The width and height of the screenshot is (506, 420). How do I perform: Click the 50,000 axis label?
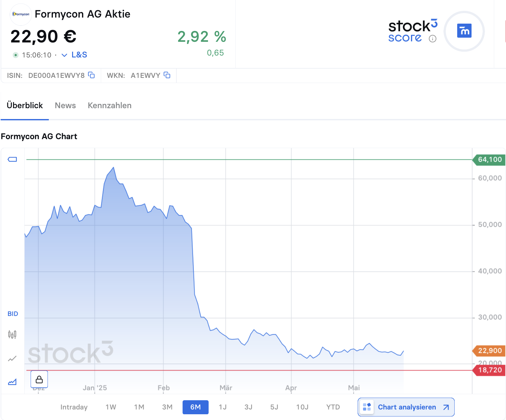point(490,225)
